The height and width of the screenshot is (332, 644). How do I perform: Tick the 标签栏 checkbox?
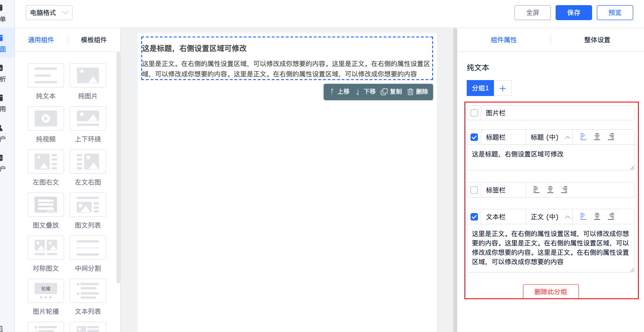[474, 190]
